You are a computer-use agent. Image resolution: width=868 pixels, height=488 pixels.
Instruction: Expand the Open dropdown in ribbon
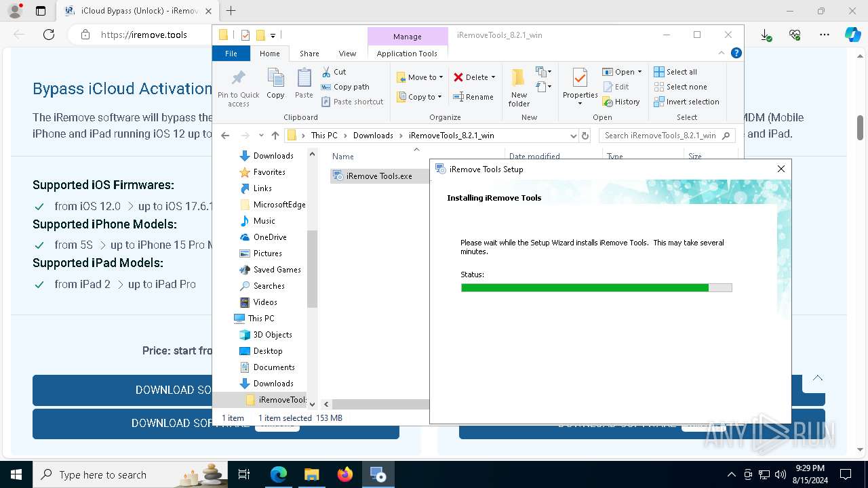coord(639,72)
